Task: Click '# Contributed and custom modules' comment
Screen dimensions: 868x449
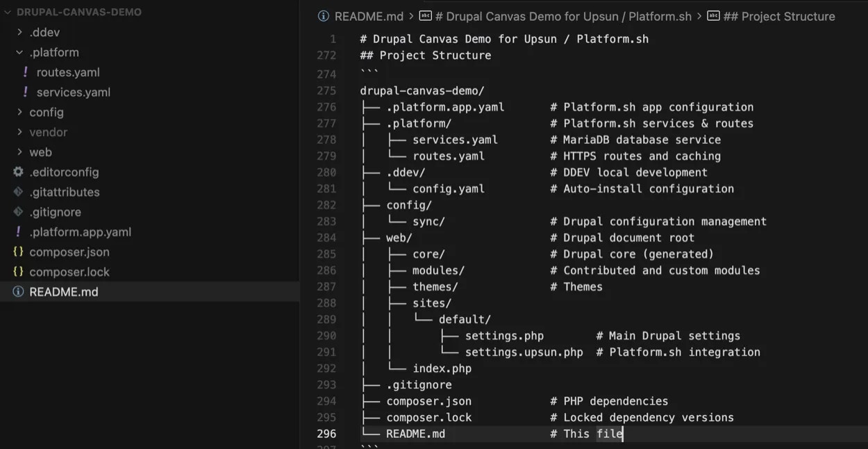Action: click(655, 270)
